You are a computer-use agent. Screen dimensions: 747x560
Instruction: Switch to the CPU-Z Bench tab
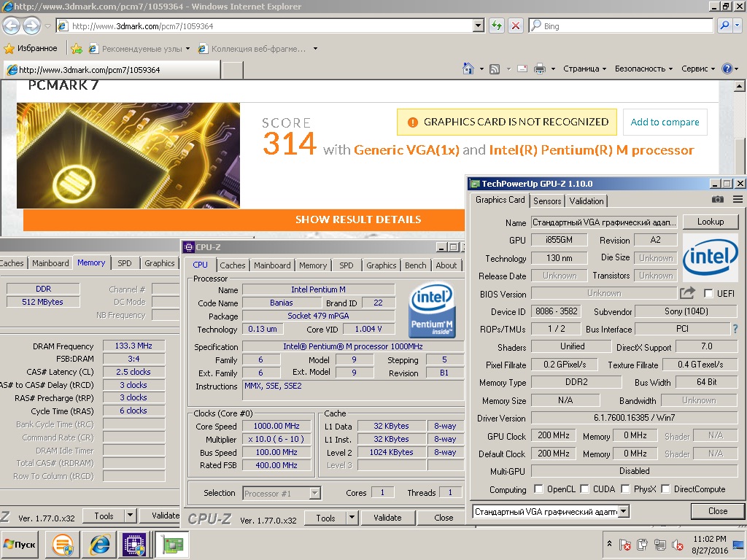coord(415,265)
